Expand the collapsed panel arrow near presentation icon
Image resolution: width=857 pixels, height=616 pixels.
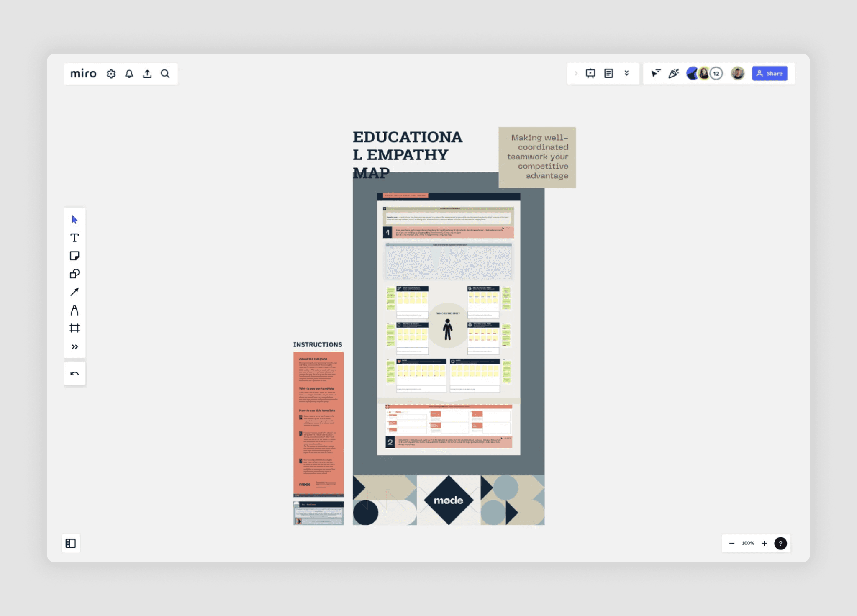click(x=576, y=73)
